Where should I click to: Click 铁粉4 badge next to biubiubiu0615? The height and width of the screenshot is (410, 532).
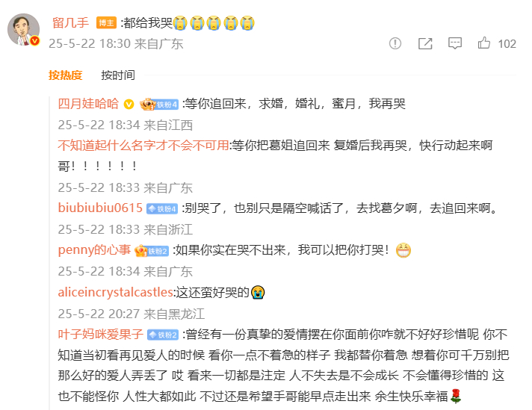pyautogui.click(x=162, y=208)
